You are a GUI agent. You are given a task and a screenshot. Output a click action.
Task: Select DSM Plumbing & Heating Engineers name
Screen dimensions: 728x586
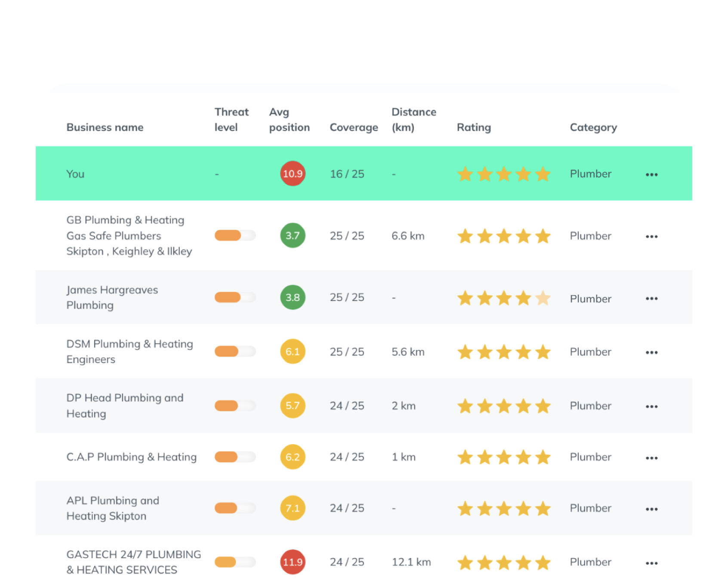click(130, 352)
